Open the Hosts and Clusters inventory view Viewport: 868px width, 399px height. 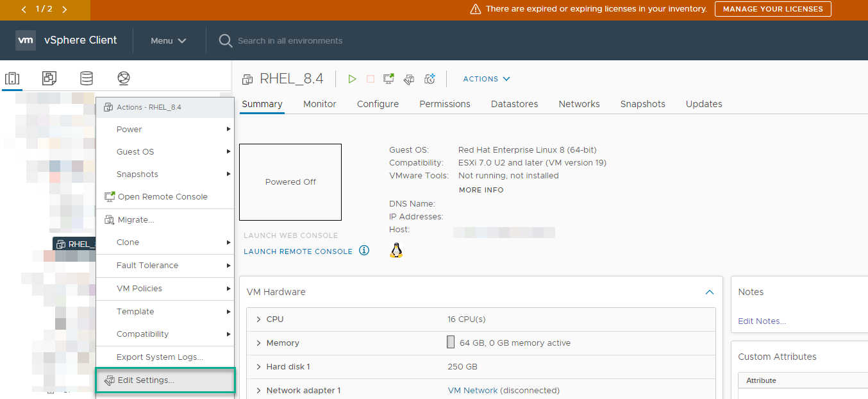pyautogui.click(x=12, y=78)
